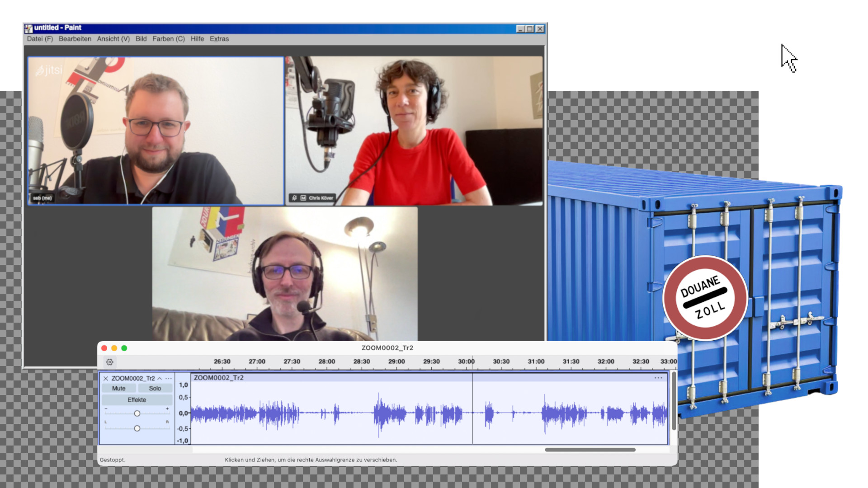Click the Effekte button
The width and height of the screenshot is (868, 488).
coord(137,400)
